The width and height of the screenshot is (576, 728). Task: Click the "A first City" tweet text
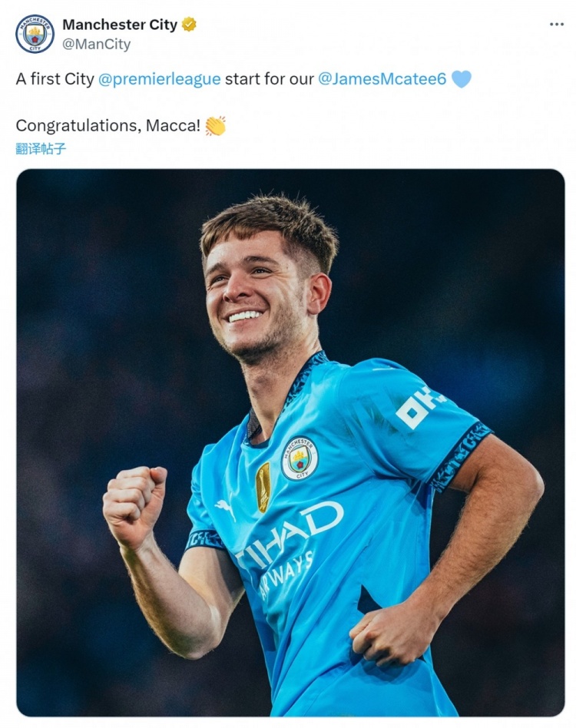click(x=55, y=79)
